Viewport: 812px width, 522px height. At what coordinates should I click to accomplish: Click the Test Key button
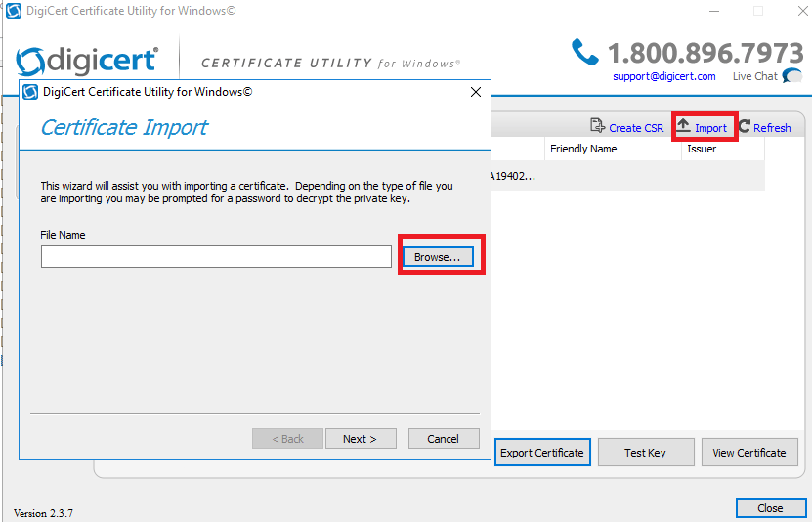[x=646, y=453]
